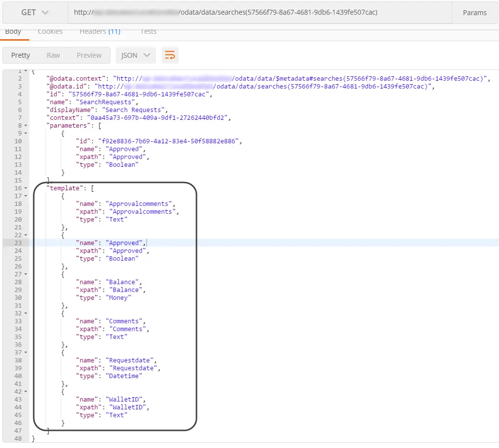Click the "template" key on line 16
499x448 pixels.
pos(65,188)
